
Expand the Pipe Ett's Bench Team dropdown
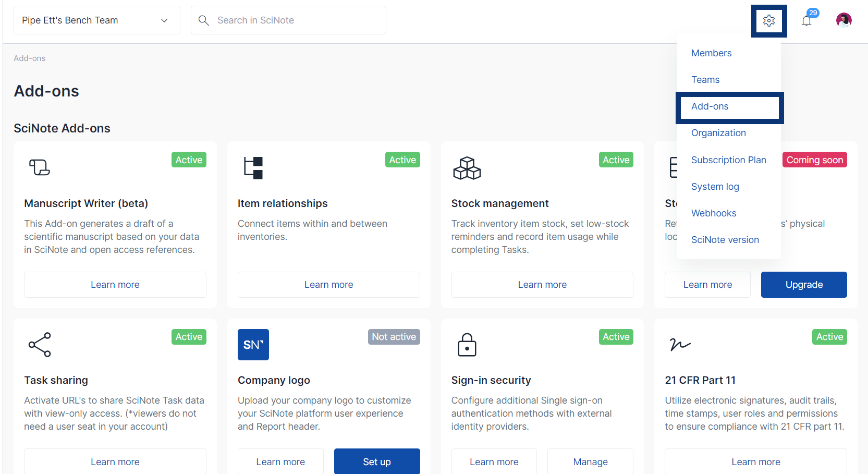pyautogui.click(x=97, y=20)
